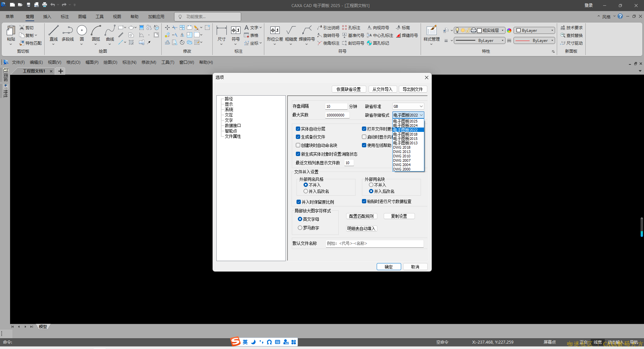Image resolution: width=644 pixels, height=349 pixels.
Task: Switch to the 插入 ribbon tab
Action: (x=47, y=16)
